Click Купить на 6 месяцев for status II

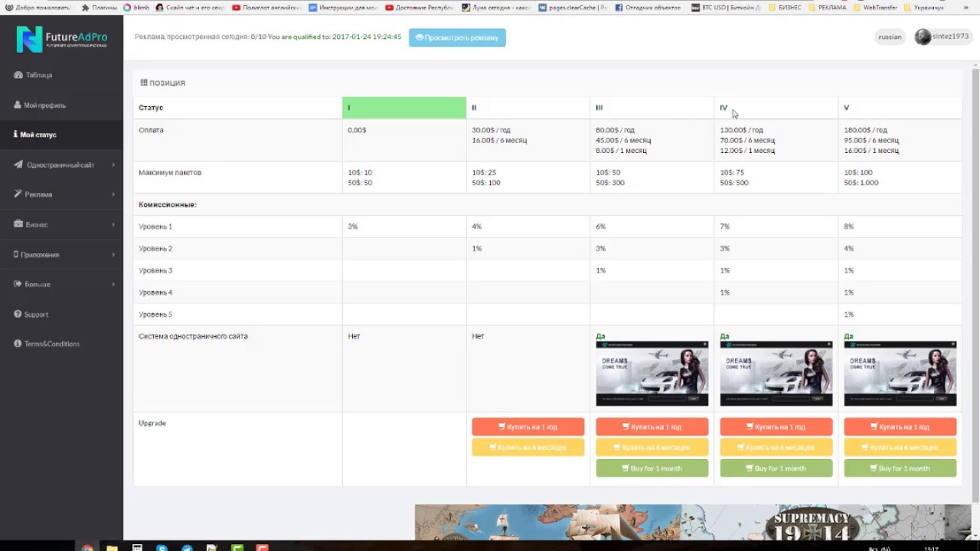coord(528,448)
